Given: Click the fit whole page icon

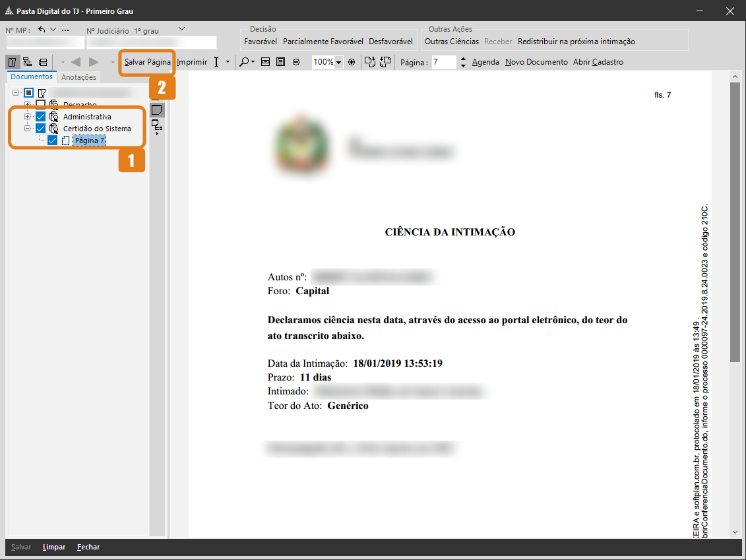Looking at the screenshot, I should pos(281,62).
